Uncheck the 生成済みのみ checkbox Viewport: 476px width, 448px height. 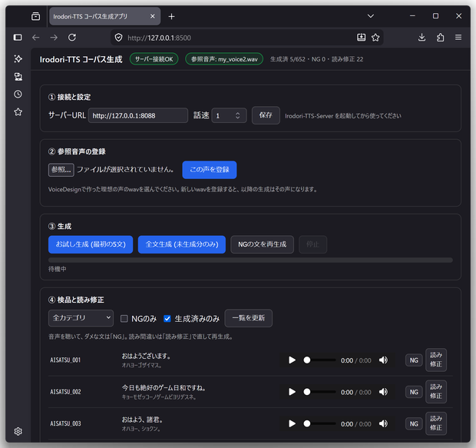167,319
